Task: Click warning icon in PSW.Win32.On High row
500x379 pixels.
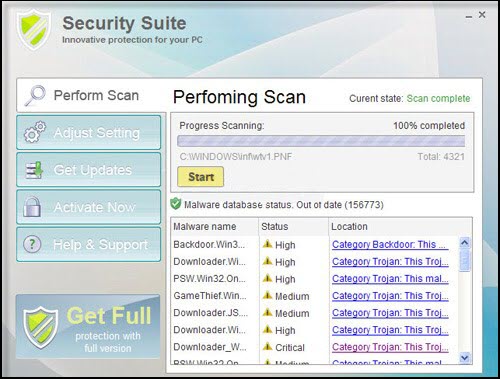Action: point(267,278)
